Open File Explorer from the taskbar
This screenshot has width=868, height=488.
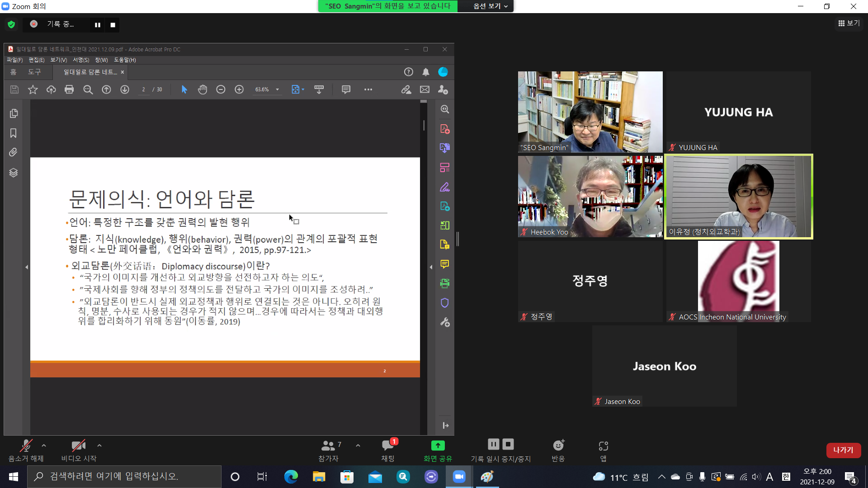pyautogui.click(x=319, y=477)
